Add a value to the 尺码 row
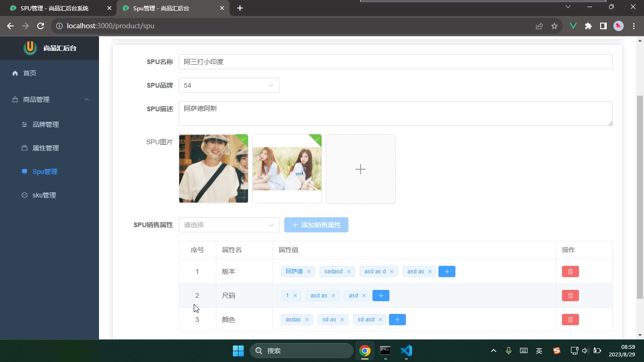This screenshot has width=644, height=362. point(381,296)
